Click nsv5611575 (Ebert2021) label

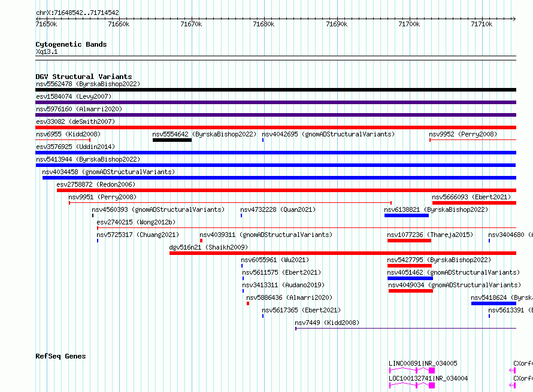(x=281, y=272)
